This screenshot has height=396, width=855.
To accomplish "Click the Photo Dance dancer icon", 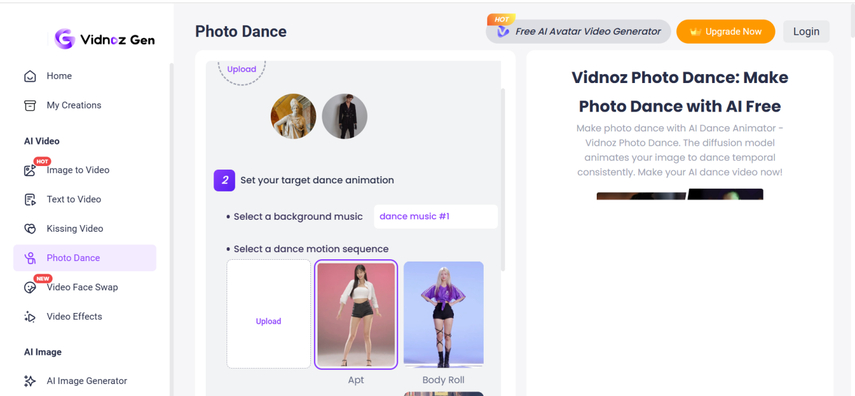I will [x=30, y=258].
